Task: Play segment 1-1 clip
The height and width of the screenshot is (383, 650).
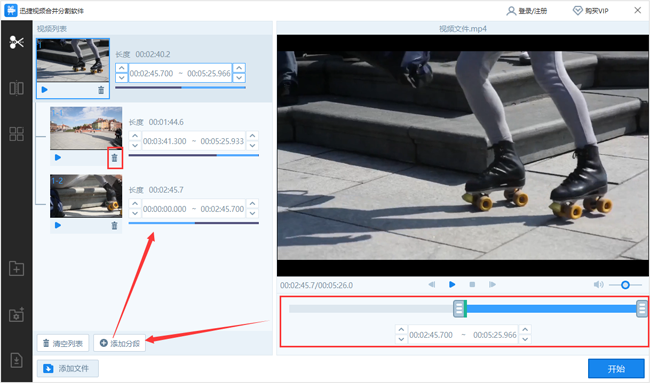Action: [58, 158]
